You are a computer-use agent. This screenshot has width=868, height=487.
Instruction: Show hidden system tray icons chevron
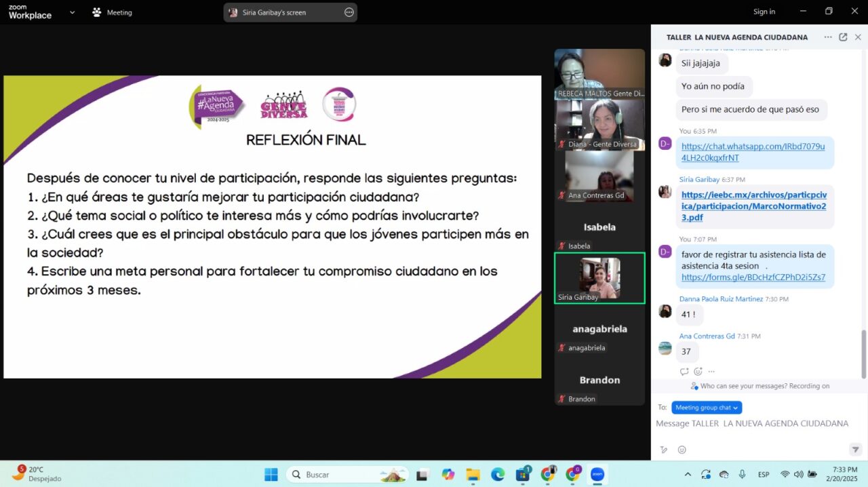[x=688, y=474]
